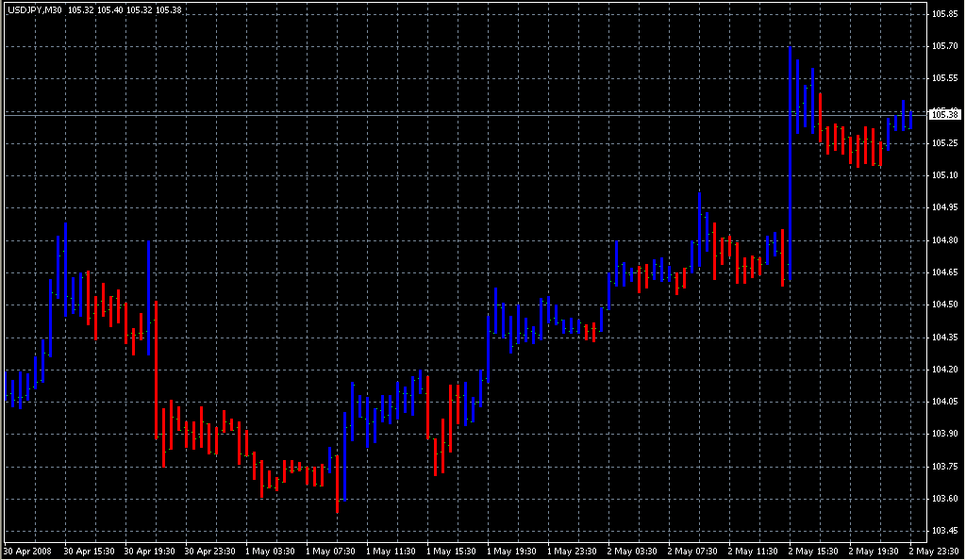Viewport: 966px width, 560px height.
Task: Select the 105.70 price scale label
Action: pos(943,45)
